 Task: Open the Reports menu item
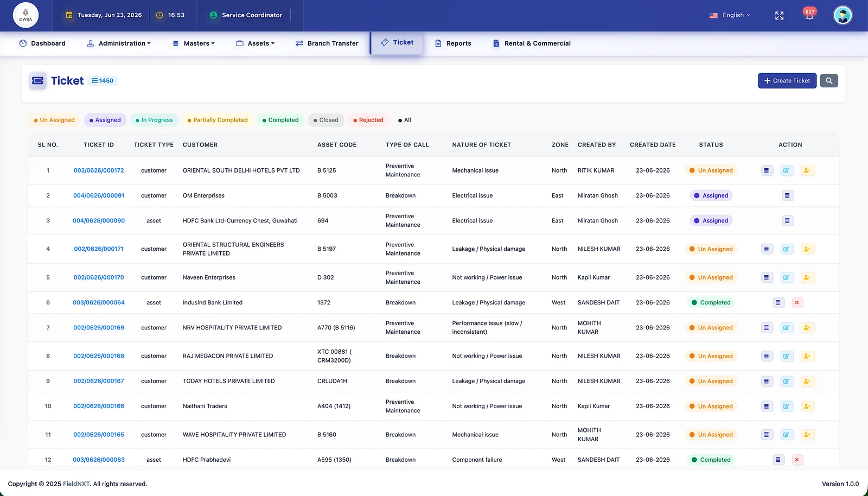click(453, 43)
